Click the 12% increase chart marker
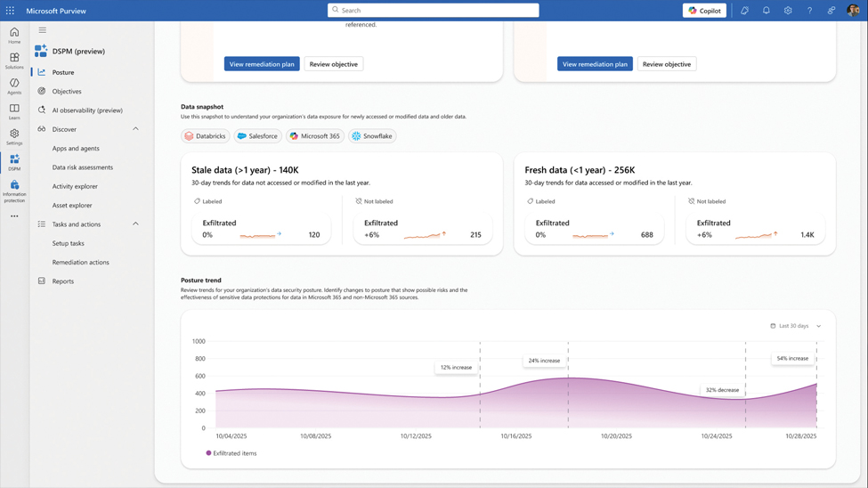The image size is (868, 488). coord(456,367)
